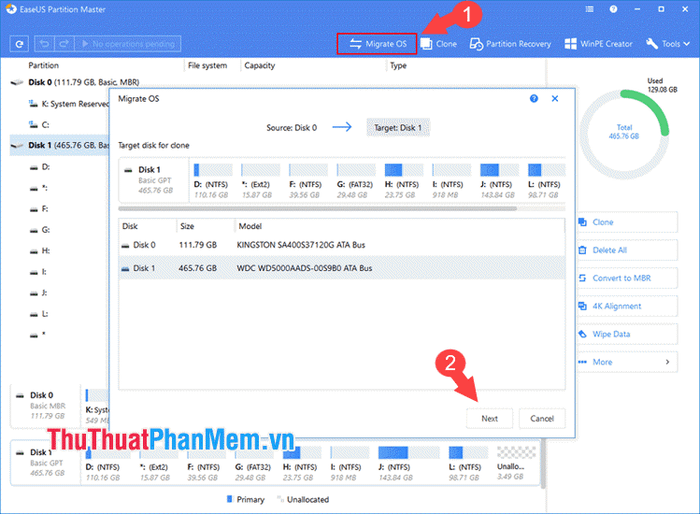Image resolution: width=700 pixels, height=514 pixels.
Task: Click the No operations pending button
Action: click(x=128, y=44)
